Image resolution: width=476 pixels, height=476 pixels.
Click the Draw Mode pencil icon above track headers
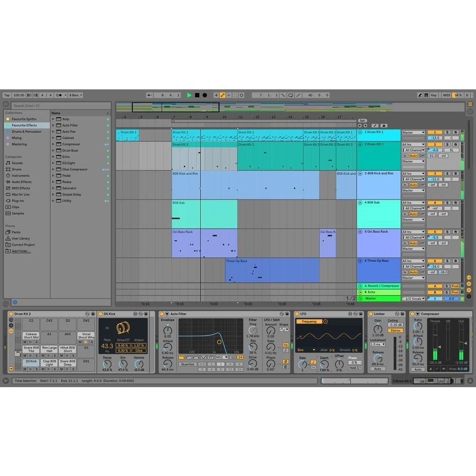(375, 125)
